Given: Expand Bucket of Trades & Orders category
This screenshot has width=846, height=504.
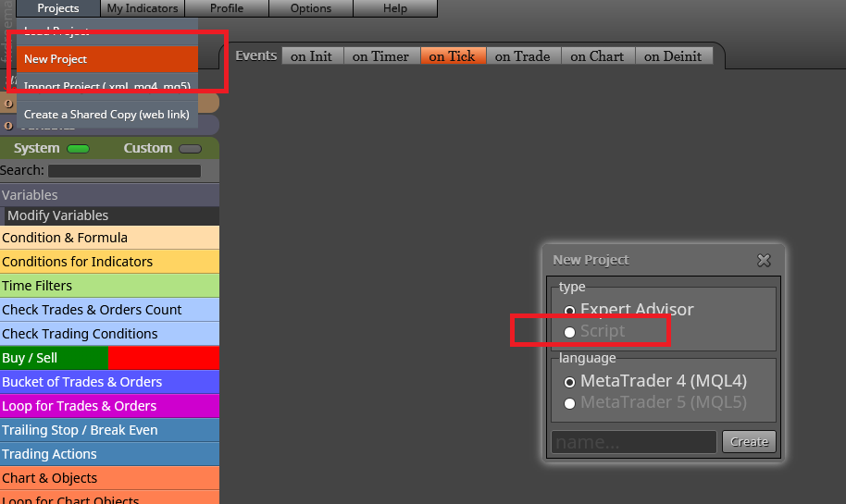Looking at the screenshot, I should tap(109, 382).
